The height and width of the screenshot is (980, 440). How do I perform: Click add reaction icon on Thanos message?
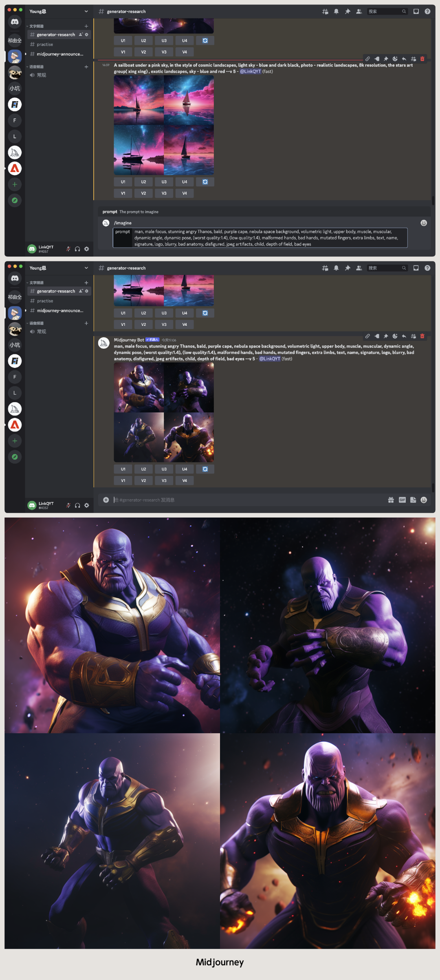(395, 336)
